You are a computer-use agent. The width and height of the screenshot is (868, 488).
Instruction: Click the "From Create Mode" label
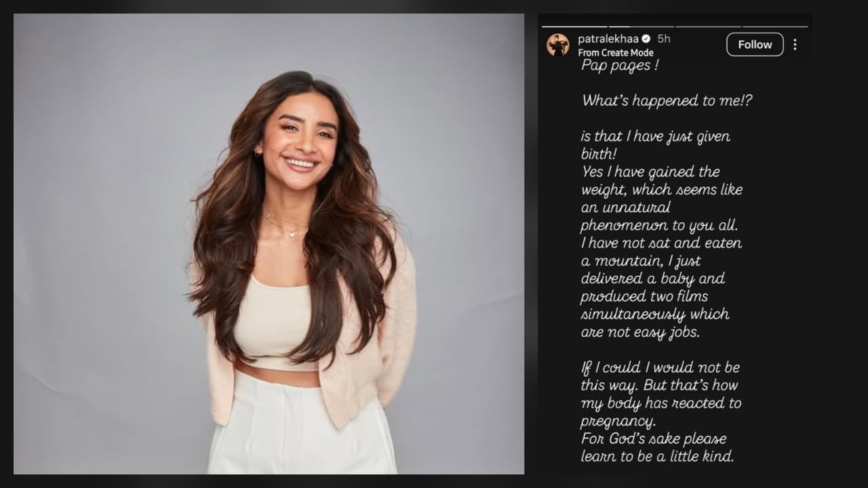pyautogui.click(x=616, y=53)
